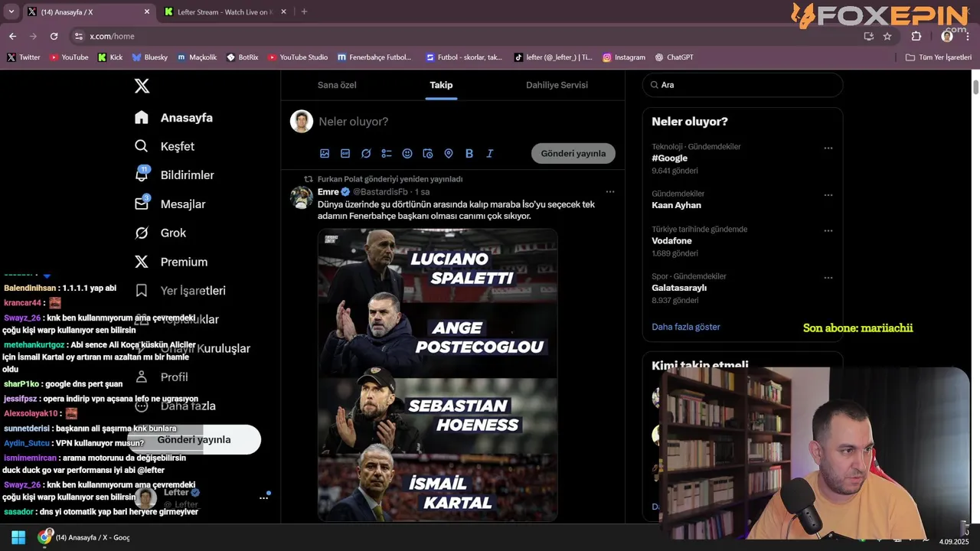Toggle italic text formatting in composer

[x=490, y=154]
